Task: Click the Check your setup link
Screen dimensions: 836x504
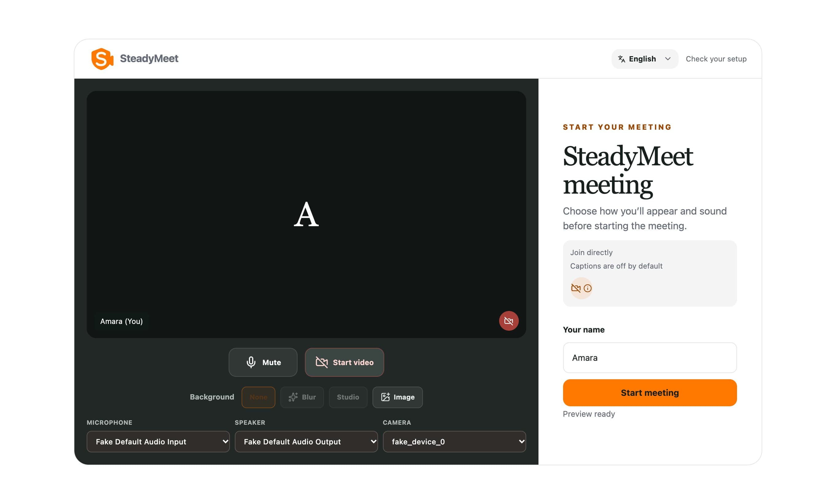Action: click(716, 59)
